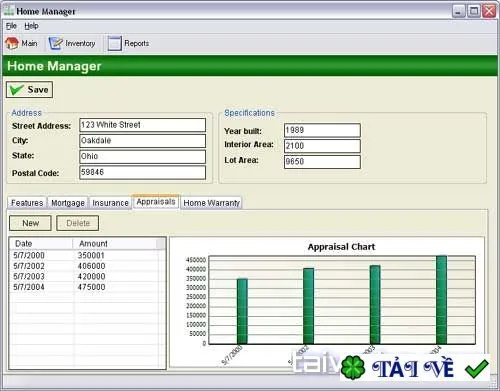Select the Appraisals tab

156,202
